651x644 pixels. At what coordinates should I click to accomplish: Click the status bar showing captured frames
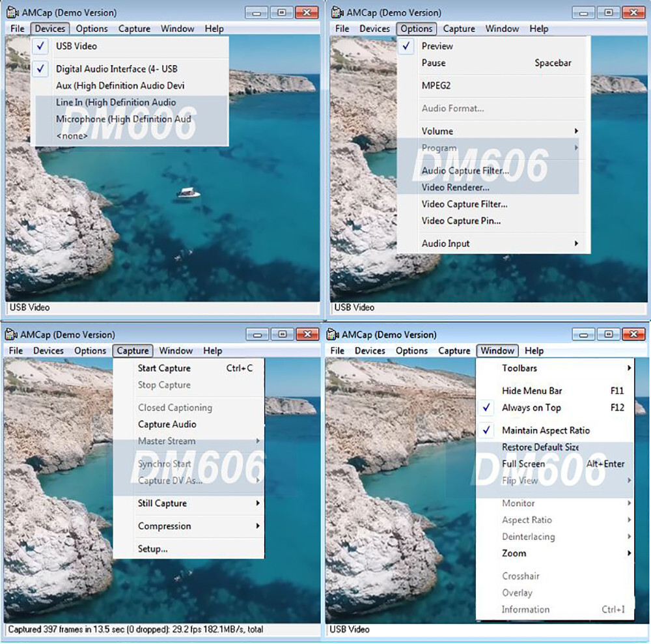[x=137, y=630]
